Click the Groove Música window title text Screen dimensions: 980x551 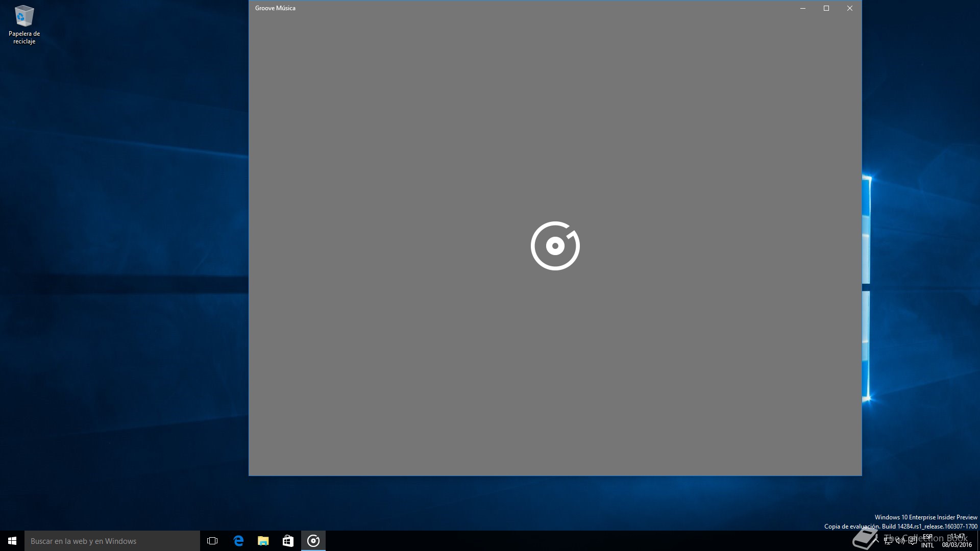275,8
